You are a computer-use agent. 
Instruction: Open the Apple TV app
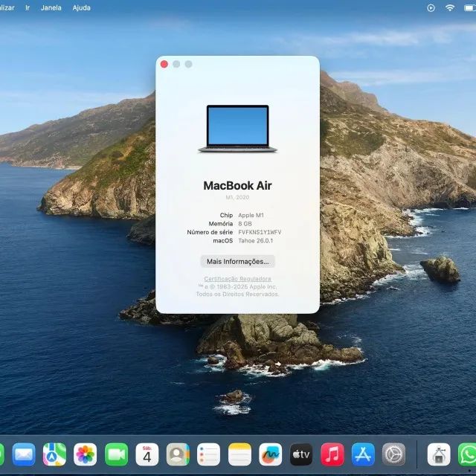301,454
